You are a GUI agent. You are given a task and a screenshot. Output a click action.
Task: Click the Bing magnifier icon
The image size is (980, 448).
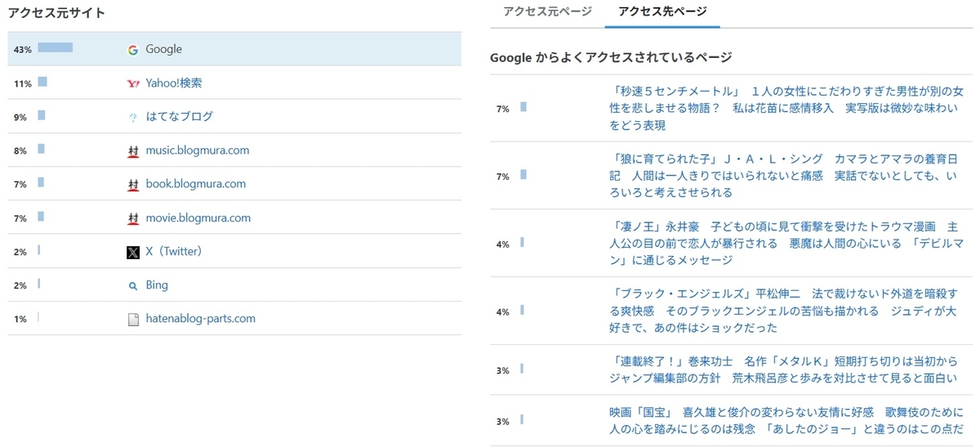[x=133, y=286]
